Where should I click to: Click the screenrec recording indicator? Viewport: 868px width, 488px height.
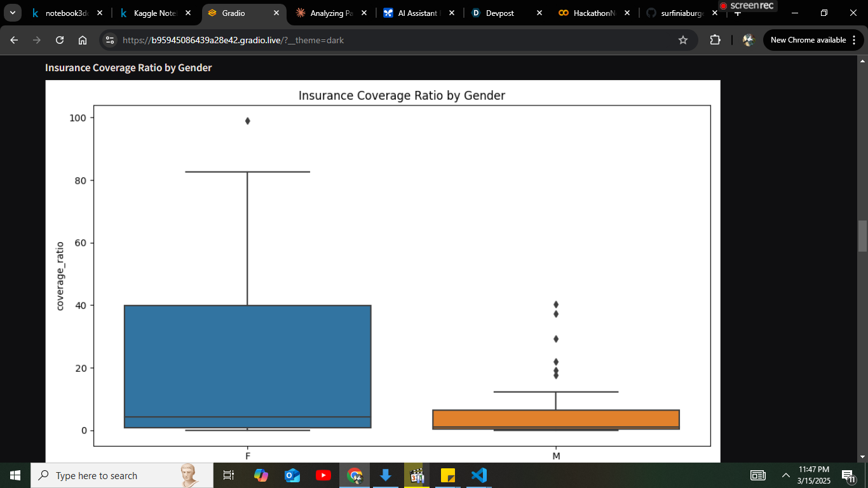click(x=747, y=6)
